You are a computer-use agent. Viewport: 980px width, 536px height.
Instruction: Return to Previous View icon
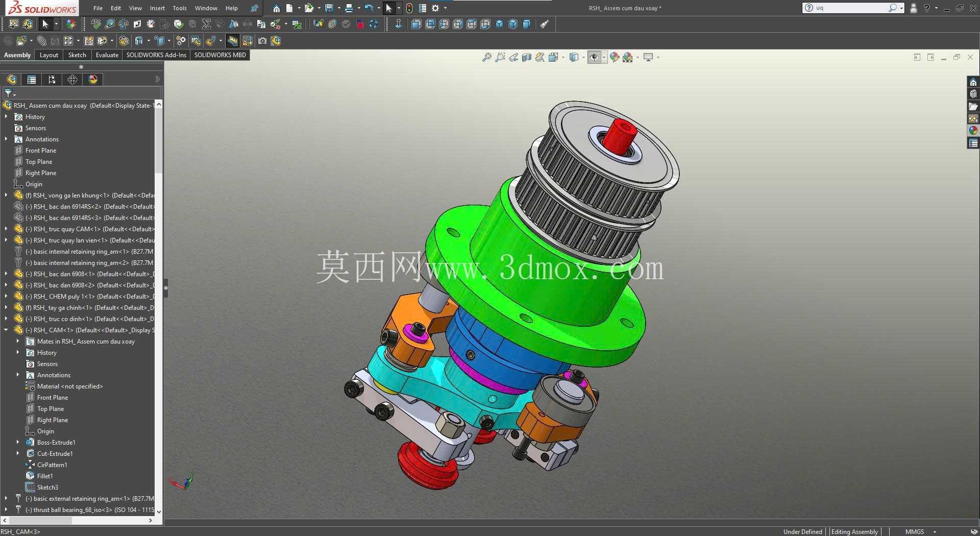pyautogui.click(x=513, y=57)
